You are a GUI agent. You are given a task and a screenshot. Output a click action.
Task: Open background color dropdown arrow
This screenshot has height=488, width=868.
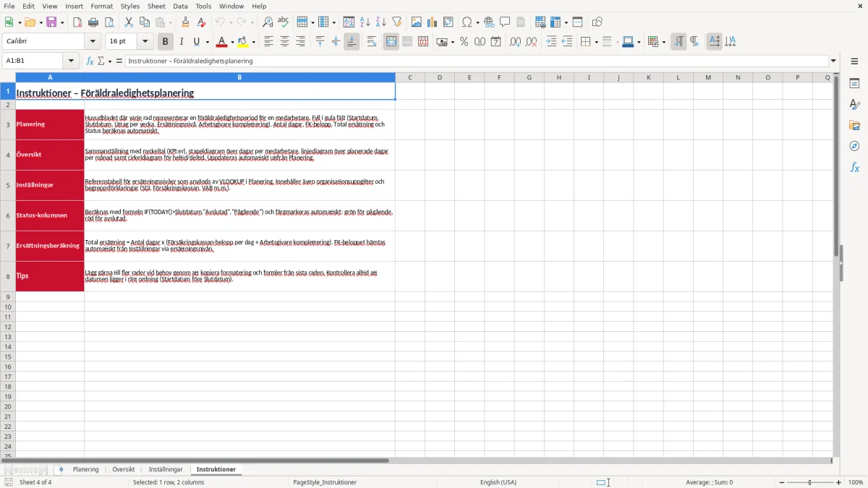point(253,42)
